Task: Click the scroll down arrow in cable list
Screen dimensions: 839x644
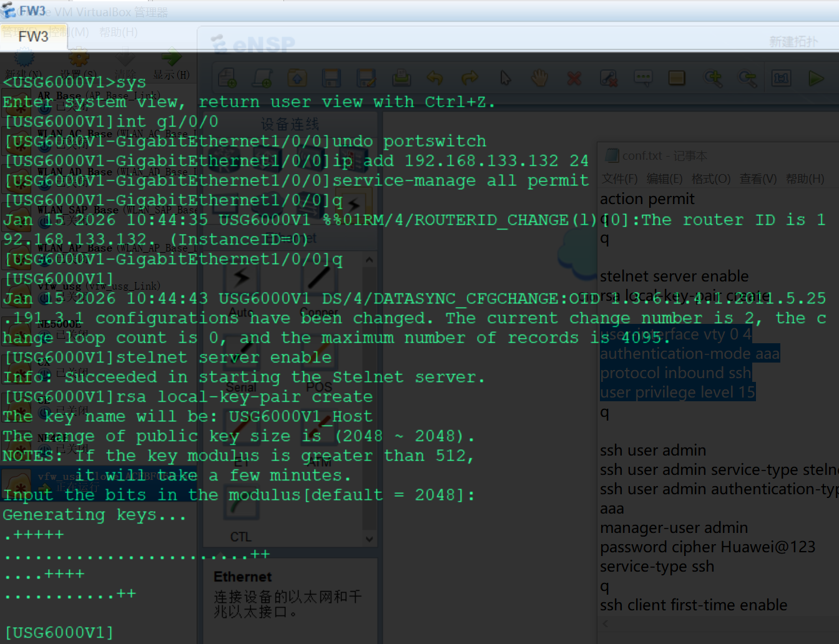Action: (370, 539)
